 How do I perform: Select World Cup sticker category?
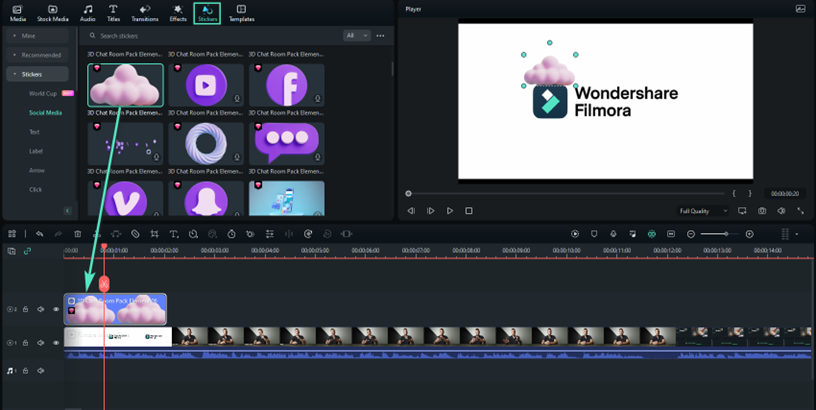[43, 94]
